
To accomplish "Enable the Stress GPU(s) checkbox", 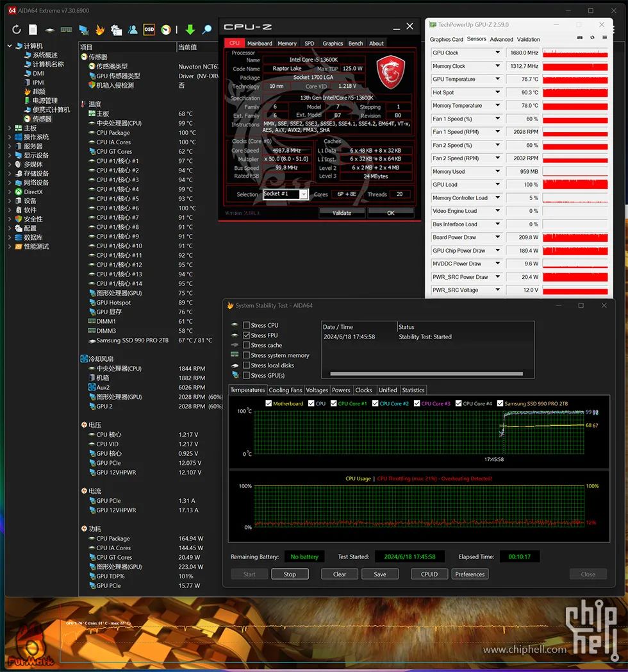I will [x=246, y=375].
